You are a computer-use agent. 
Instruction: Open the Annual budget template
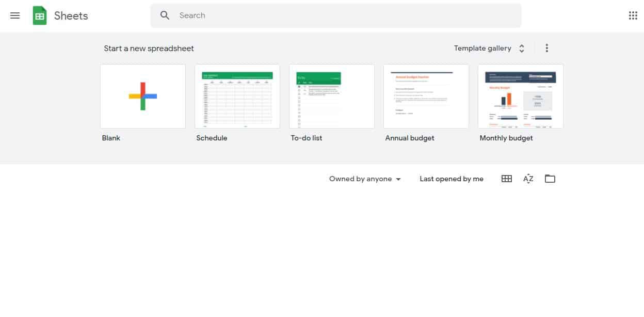pos(426,96)
